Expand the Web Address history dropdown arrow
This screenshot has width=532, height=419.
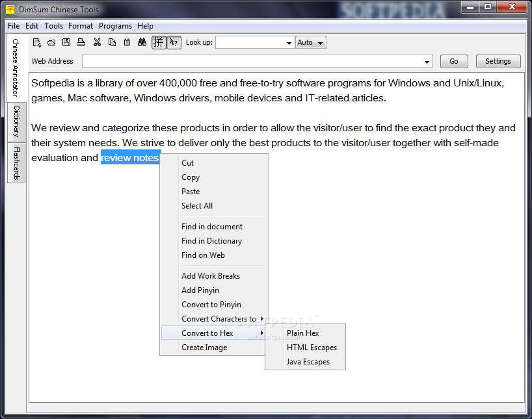tap(427, 62)
